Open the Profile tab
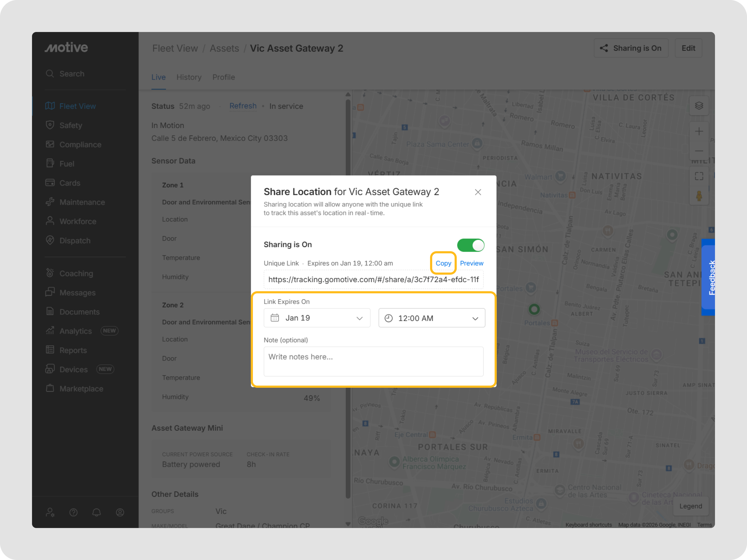 (224, 77)
